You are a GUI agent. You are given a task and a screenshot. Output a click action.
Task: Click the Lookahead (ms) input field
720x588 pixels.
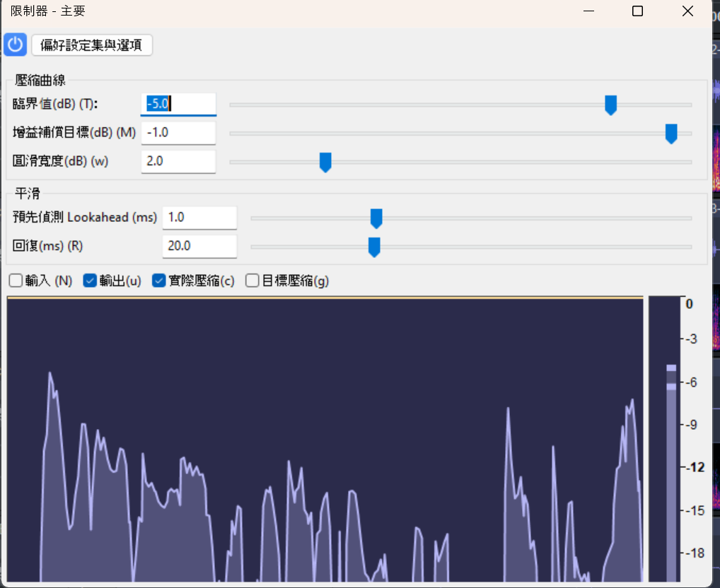[x=199, y=218]
